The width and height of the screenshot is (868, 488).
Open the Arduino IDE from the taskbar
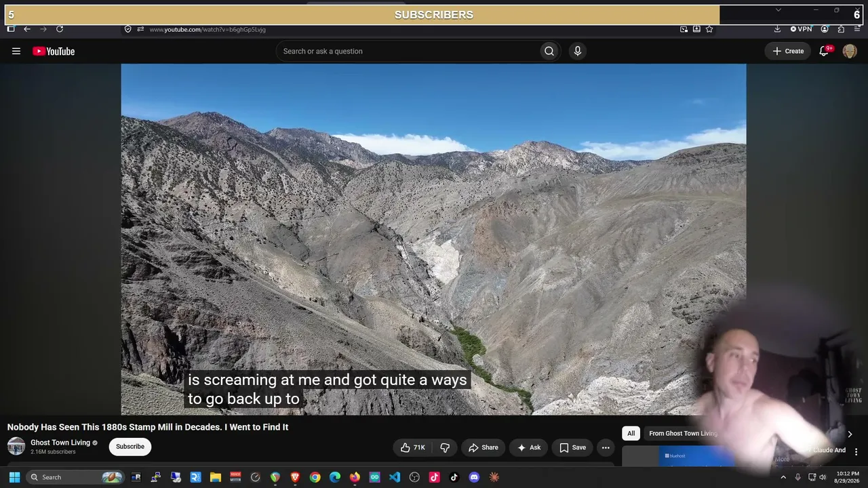tap(375, 477)
